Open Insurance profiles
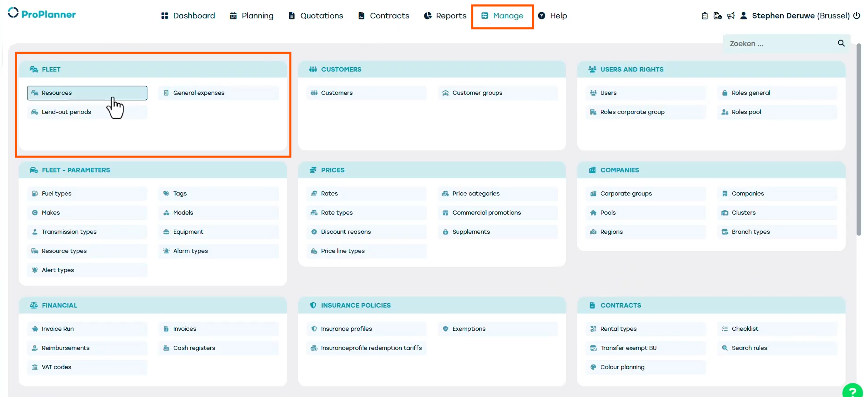Viewport: 868px width, 397px height. pyautogui.click(x=346, y=329)
